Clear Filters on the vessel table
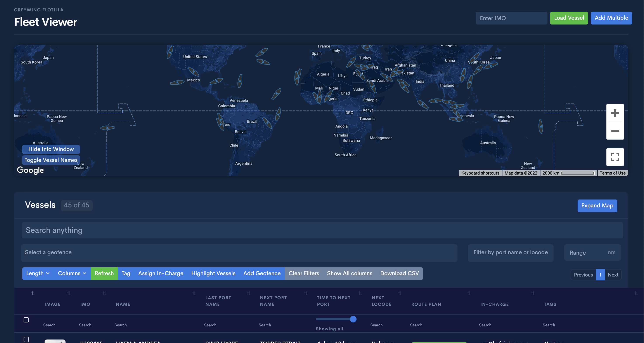The width and height of the screenshot is (644, 343). tap(304, 273)
